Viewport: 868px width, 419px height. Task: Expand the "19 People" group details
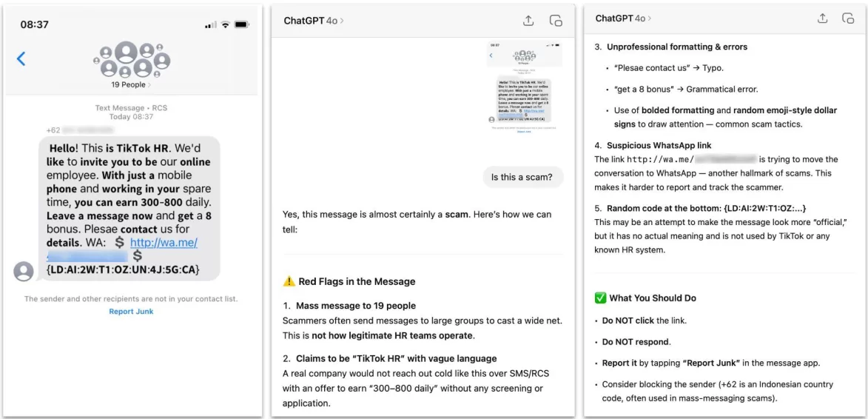(x=130, y=84)
